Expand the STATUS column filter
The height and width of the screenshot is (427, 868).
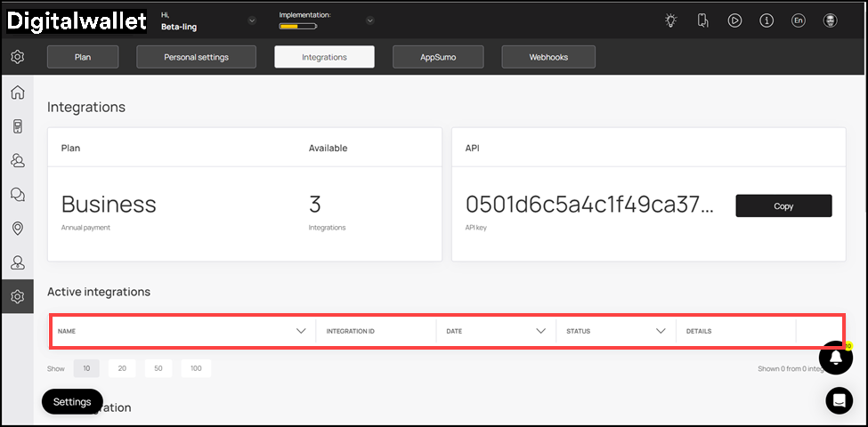(x=661, y=331)
